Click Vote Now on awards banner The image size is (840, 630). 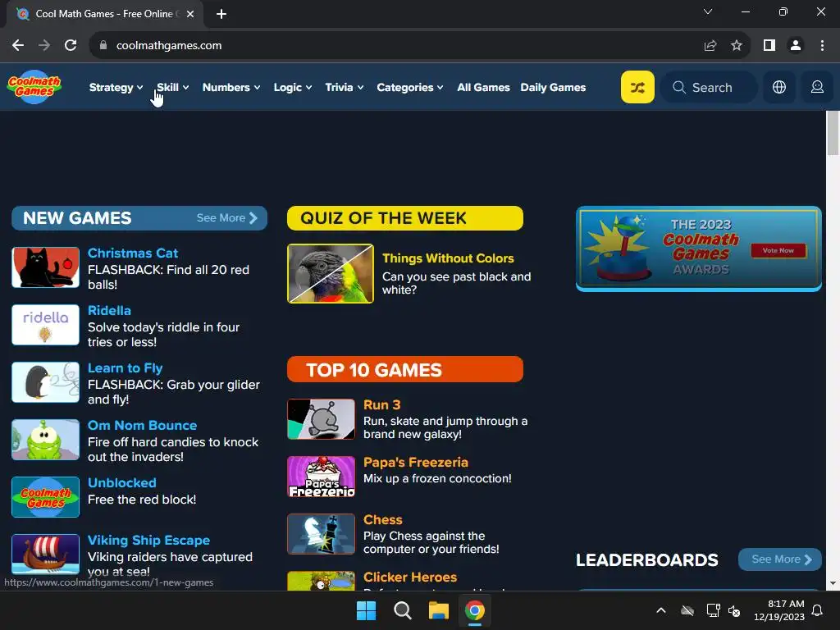click(778, 251)
